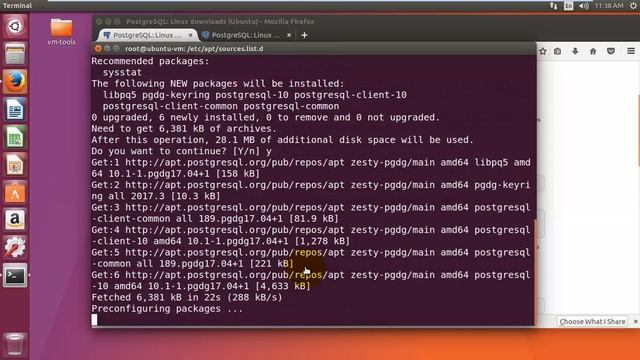Click the "sysstat" package name

[122, 73]
